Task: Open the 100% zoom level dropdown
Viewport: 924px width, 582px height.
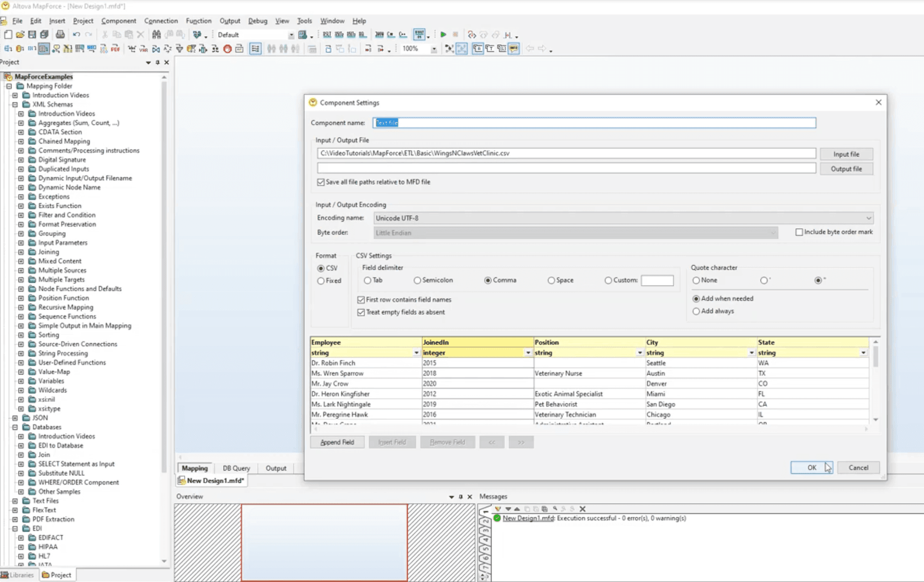Action: point(434,49)
